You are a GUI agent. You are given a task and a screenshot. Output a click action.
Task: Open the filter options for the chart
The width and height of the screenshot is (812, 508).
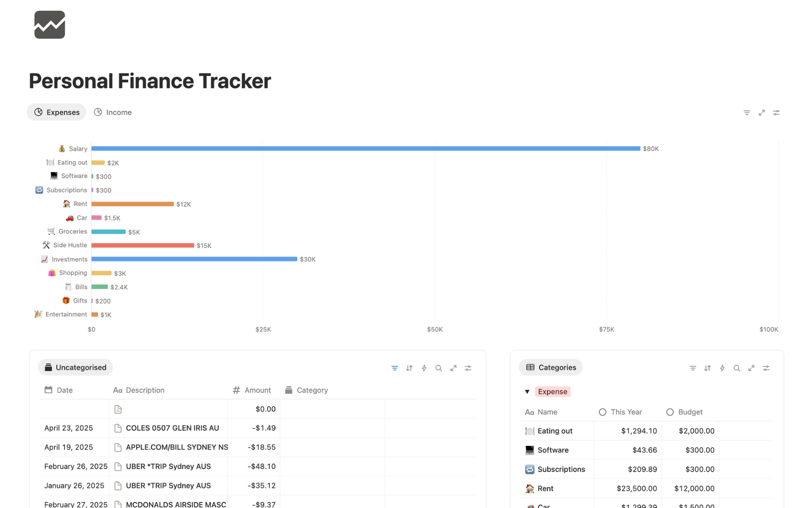(746, 112)
